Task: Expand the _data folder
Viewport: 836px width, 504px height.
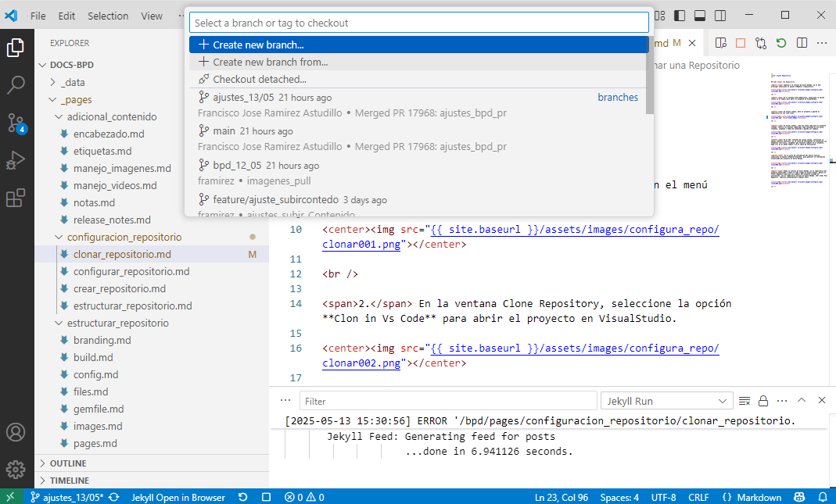Action: (x=73, y=82)
